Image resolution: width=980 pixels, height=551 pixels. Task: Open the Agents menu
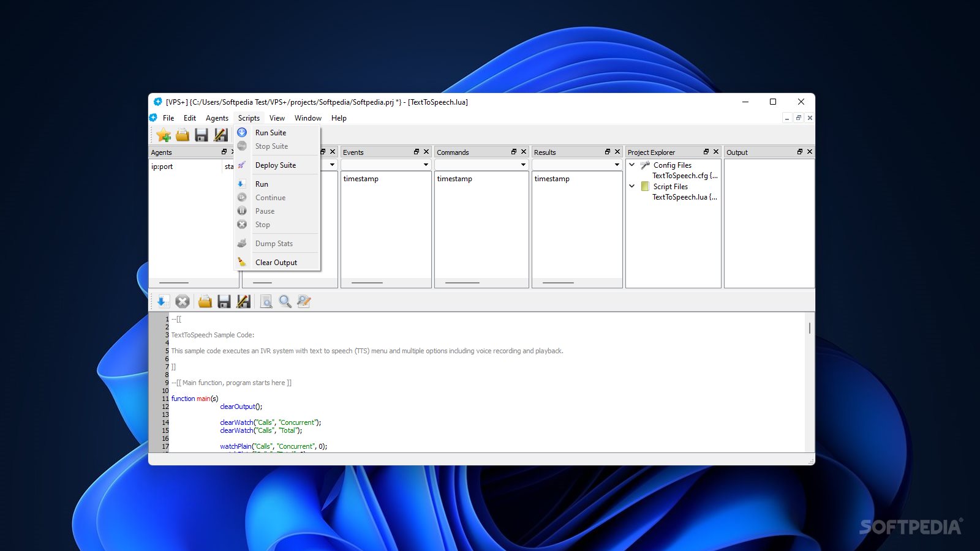[x=217, y=118]
